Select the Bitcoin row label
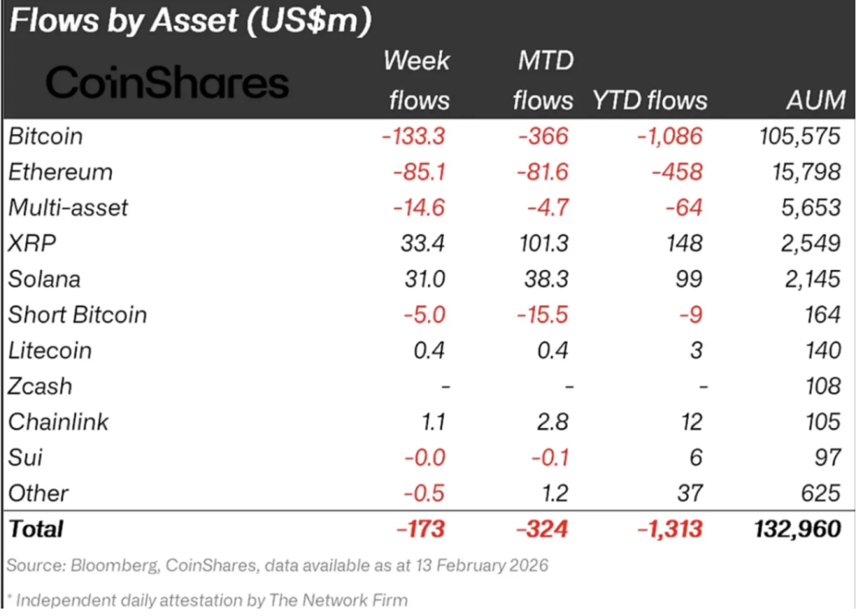The image size is (856, 616). pos(46,135)
